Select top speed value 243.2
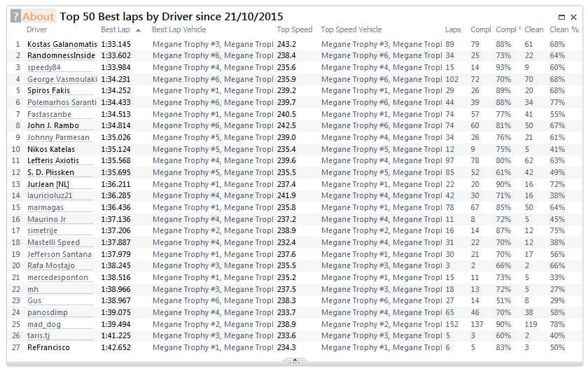This screenshot has height=369, width=588. [x=286, y=44]
